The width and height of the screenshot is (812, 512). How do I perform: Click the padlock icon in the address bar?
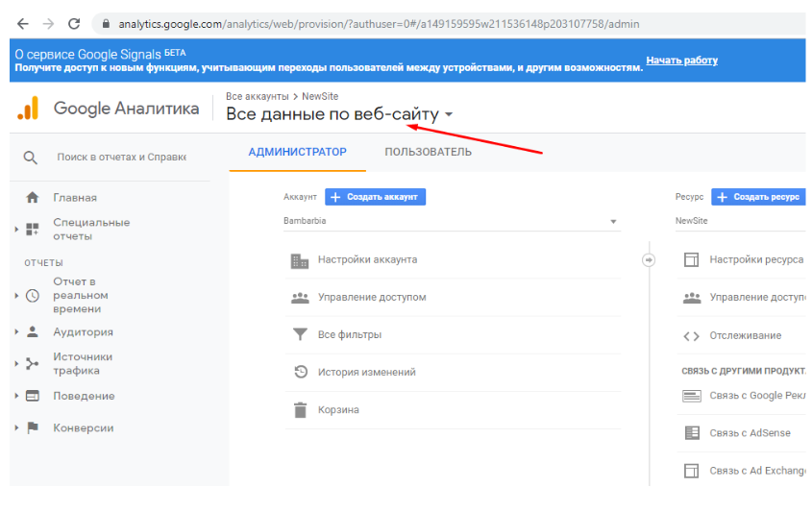click(x=106, y=24)
